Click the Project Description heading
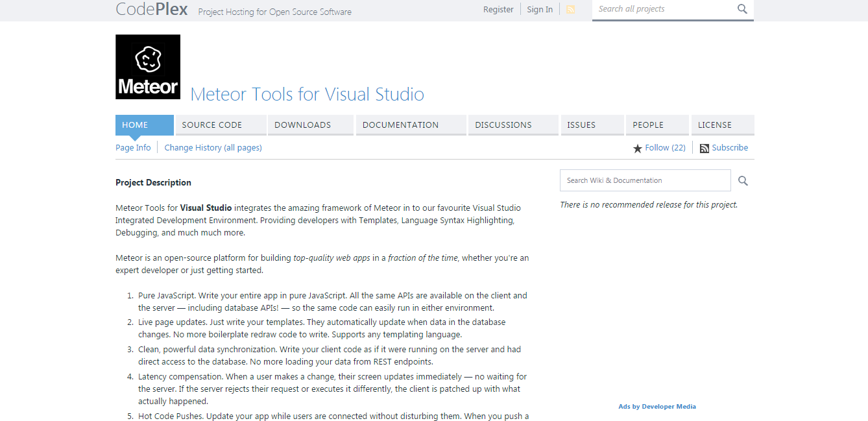This screenshot has height=421, width=868. [x=153, y=182]
